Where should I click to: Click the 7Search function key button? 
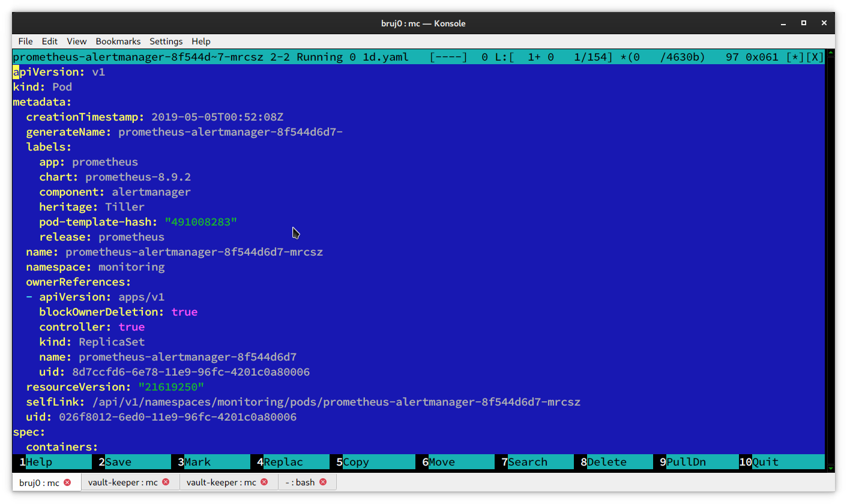(534, 462)
